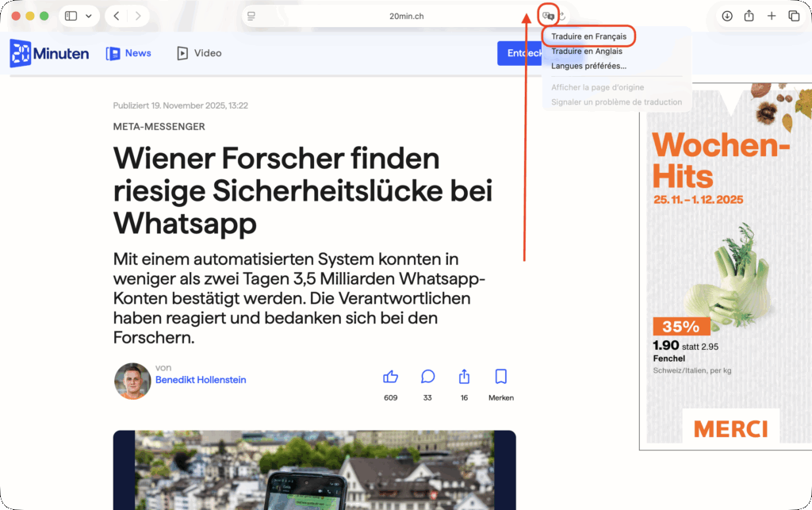Click the Safari translate icon in address bar
Screen dimensions: 812x510
[x=547, y=16]
